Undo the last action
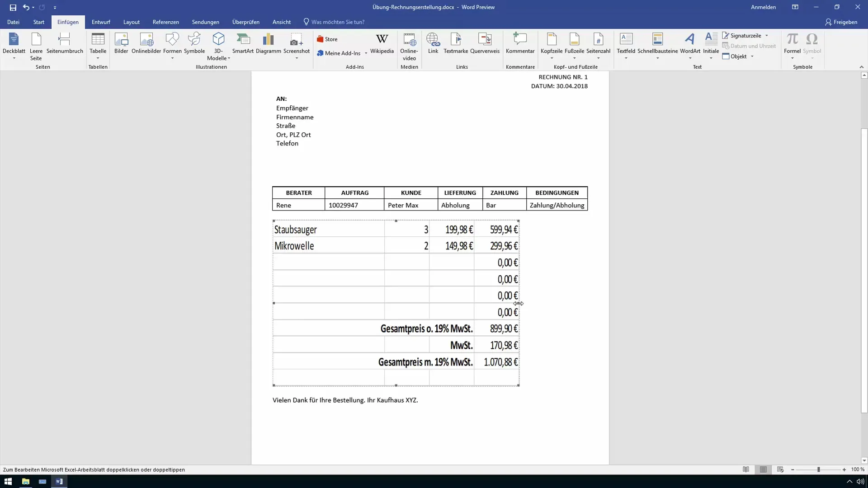Screen dimensions: 868x488 [x=26, y=7]
